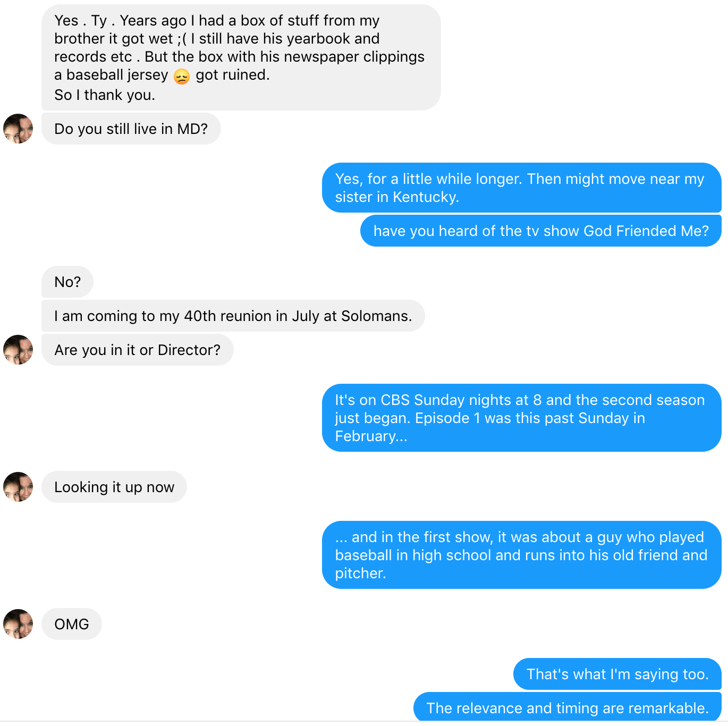This screenshot has width=728, height=726.
Task: Select the "40th reunion in July at Solomans" message
Action: click(233, 316)
